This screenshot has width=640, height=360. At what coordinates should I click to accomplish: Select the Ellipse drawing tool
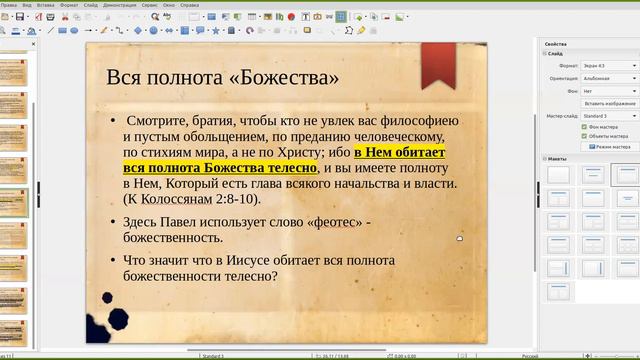click(x=74, y=31)
